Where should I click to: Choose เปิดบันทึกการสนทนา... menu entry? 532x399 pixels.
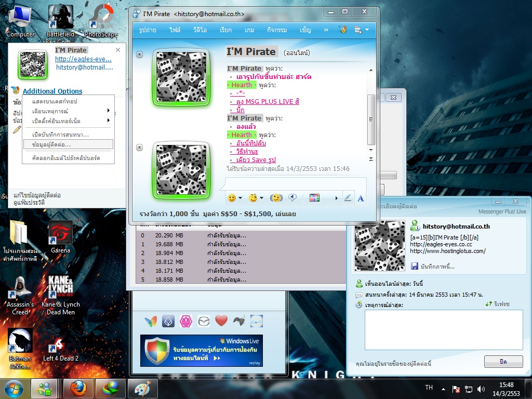tap(68, 135)
